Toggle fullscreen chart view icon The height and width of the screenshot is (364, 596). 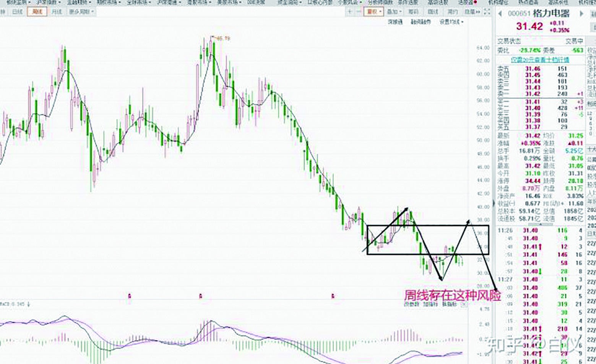coord(487,12)
